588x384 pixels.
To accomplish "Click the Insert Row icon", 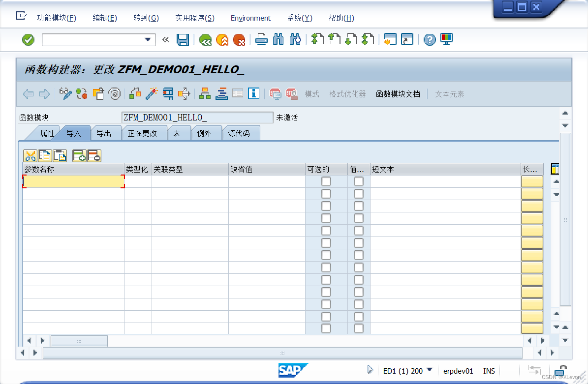I will (80, 155).
